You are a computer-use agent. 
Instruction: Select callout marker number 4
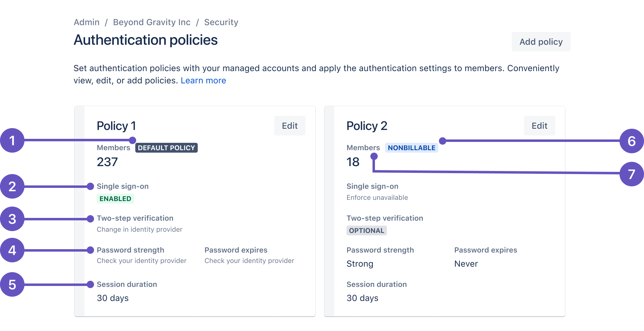click(x=13, y=250)
